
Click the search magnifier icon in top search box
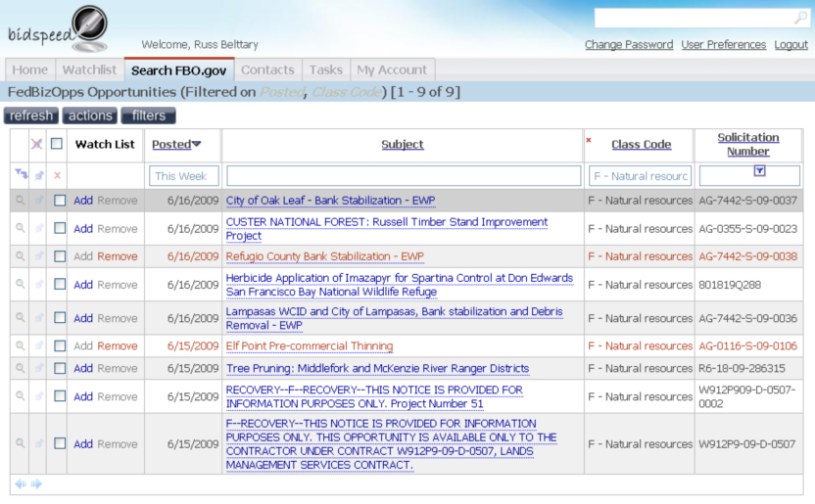[800, 19]
